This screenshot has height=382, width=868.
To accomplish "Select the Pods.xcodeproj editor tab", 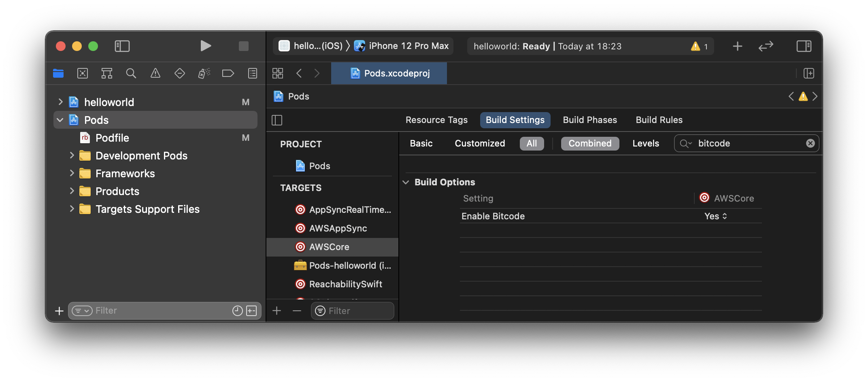I will [389, 73].
